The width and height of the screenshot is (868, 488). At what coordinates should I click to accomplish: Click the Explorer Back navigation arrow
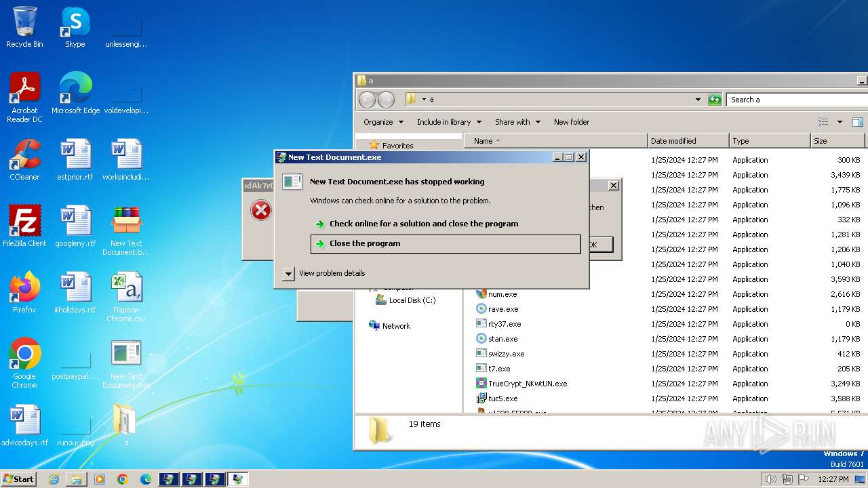coord(367,100)
